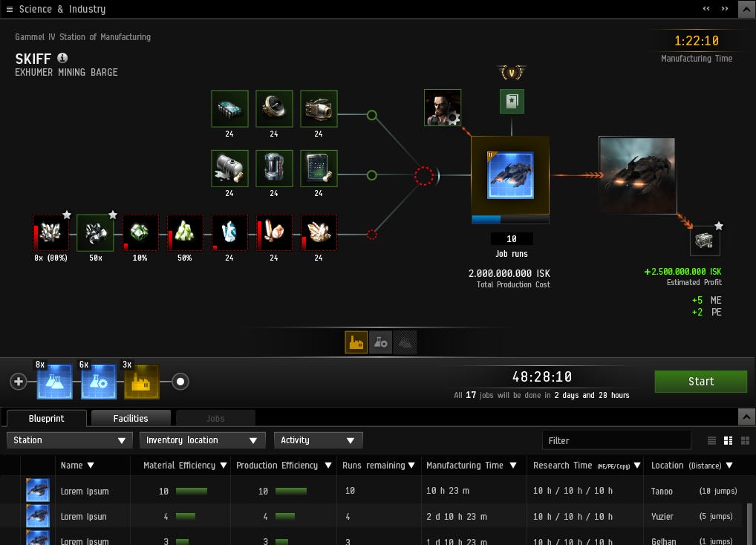The width and height of the screenshot is (756, 545).
Task: Select the green circuit board component icon
Action: coord(319,168)
